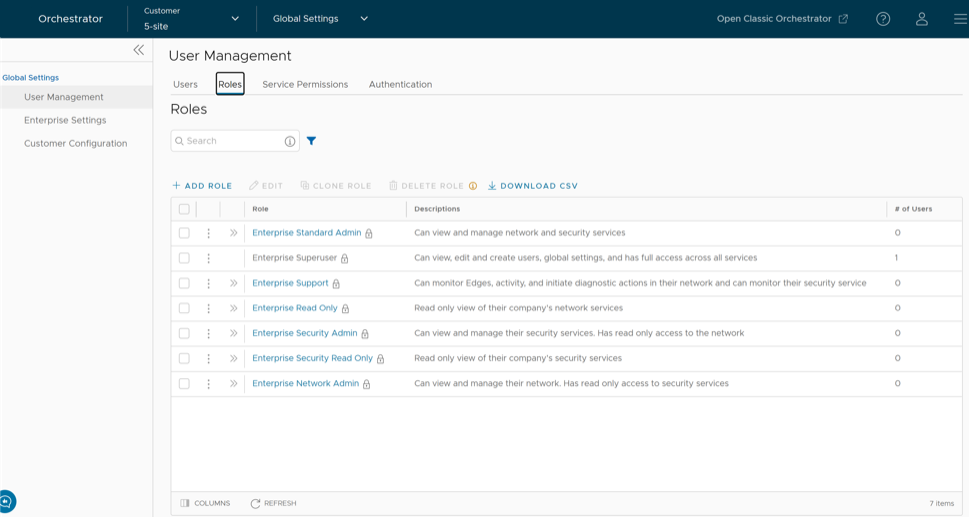The width and height of the screenshot is (969, 517).
Task: Click the blue filter funnel icon
Action: 311,141
